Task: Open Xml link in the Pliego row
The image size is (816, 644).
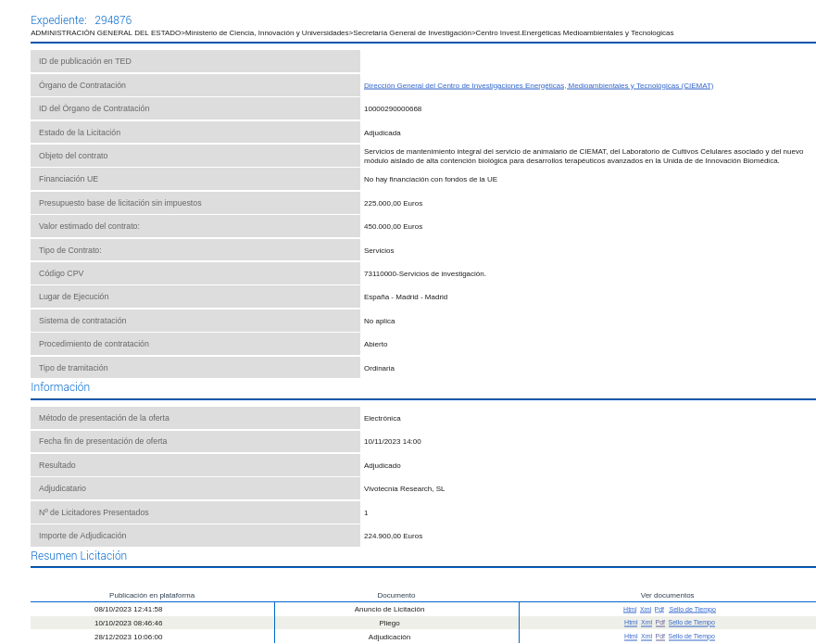Action: click(x=647, y=622)
